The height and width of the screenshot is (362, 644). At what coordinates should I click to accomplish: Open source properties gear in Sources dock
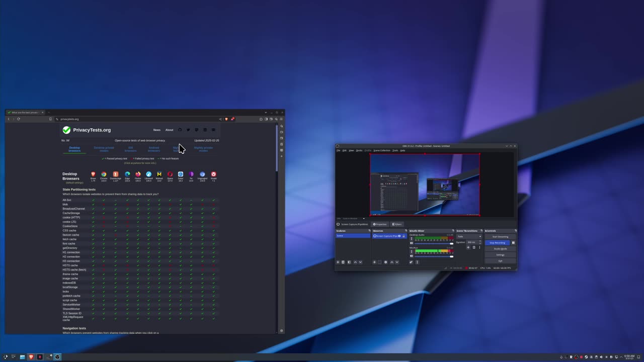pyautogui.click(x=385, y=262)
